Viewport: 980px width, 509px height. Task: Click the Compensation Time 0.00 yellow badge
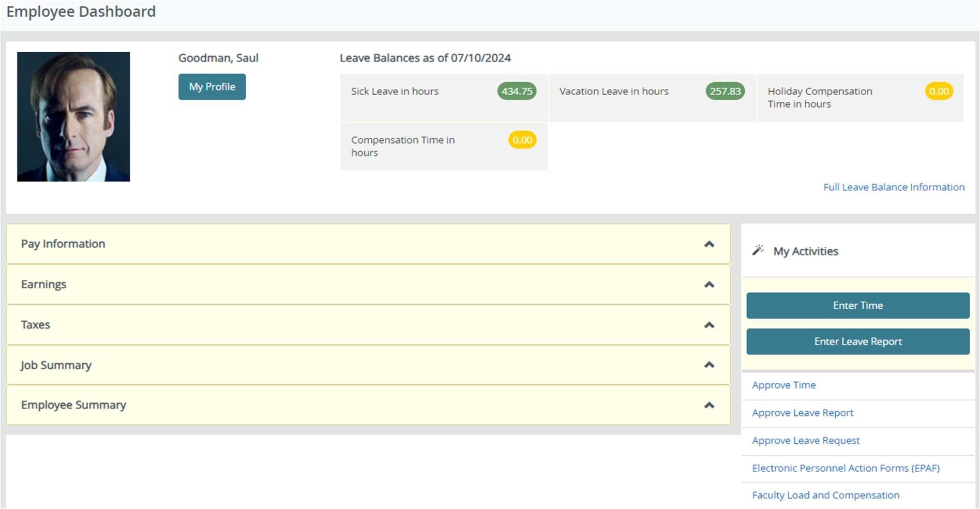(x=522, y=140)
